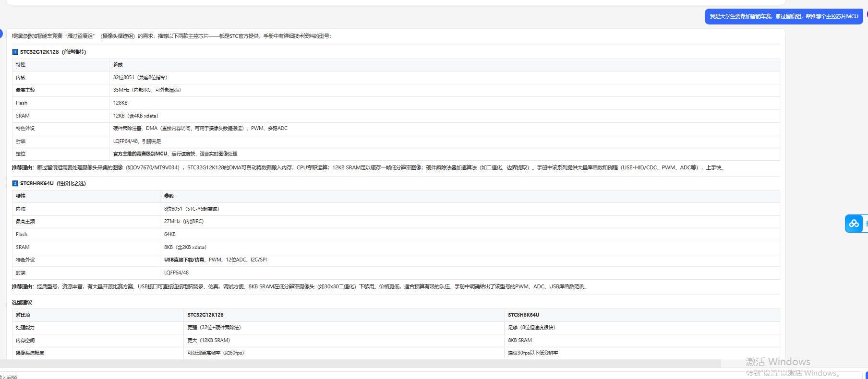
Task: Click the 最高主频 label in the STC8H8K64U table
Action: pyautogui.click(x=25, y=221)
